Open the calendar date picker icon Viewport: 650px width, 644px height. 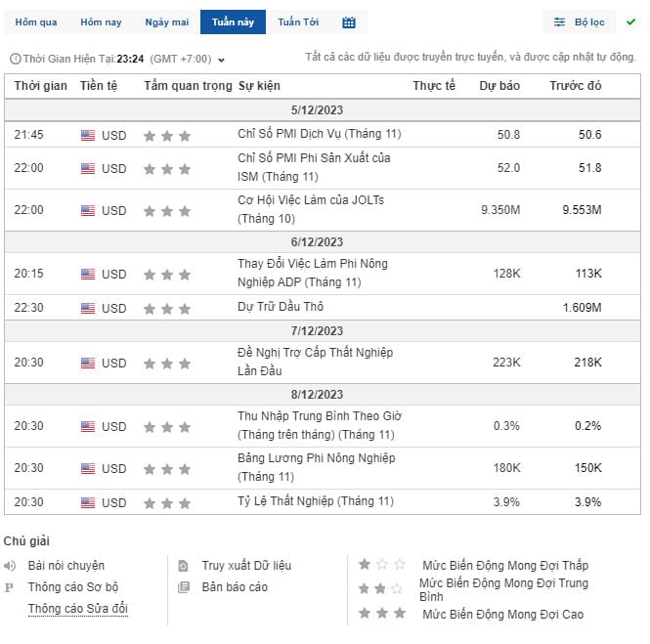[x=349, y=22]
